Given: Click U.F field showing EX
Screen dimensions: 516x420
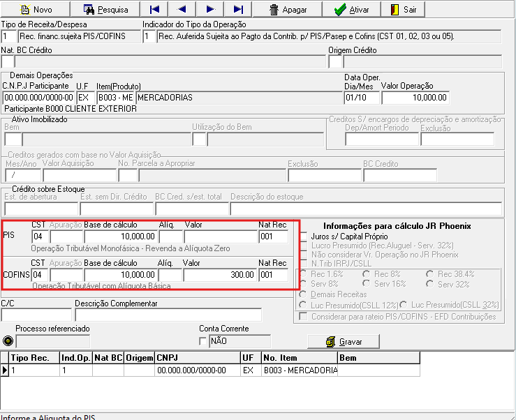Looking at the screenshot, I should point(86,98).
